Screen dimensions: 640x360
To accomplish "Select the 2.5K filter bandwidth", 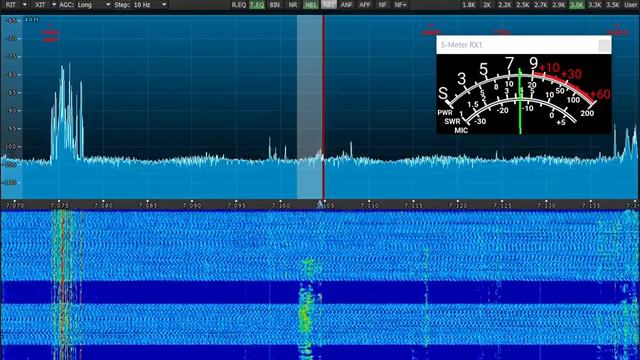I will click(523, 5).
